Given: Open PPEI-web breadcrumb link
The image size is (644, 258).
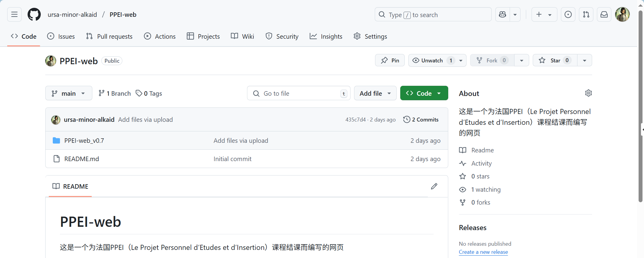Looking at the screenshot, I should pyautogui.click(x=123, y=14).
